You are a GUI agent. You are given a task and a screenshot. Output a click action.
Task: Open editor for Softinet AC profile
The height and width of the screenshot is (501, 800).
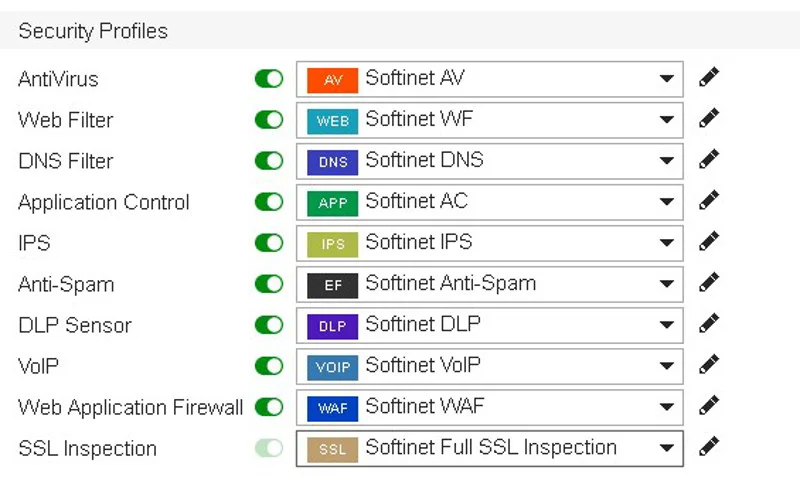pos(709,201)
